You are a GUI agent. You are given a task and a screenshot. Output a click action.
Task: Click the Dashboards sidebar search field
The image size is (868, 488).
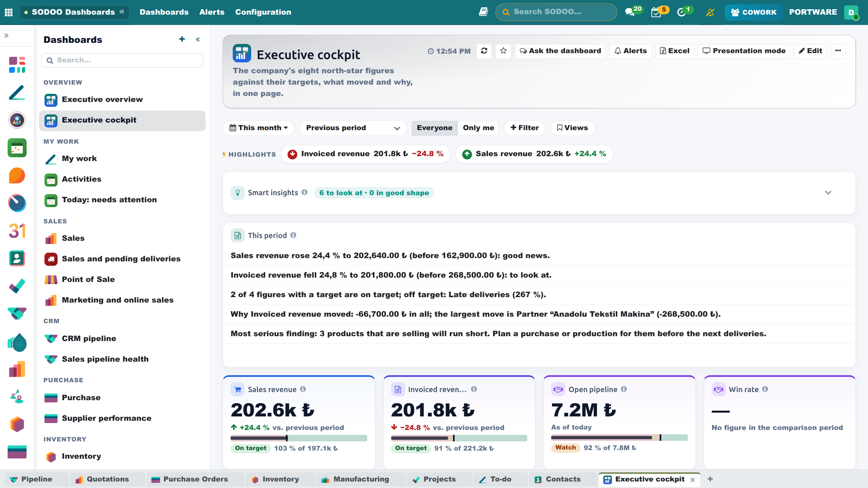click(x=122, y=60)
